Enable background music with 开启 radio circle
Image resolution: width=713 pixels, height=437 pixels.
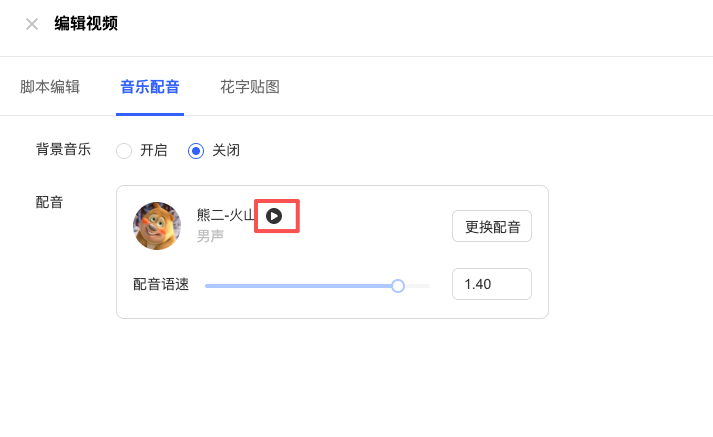coord(124,151)
